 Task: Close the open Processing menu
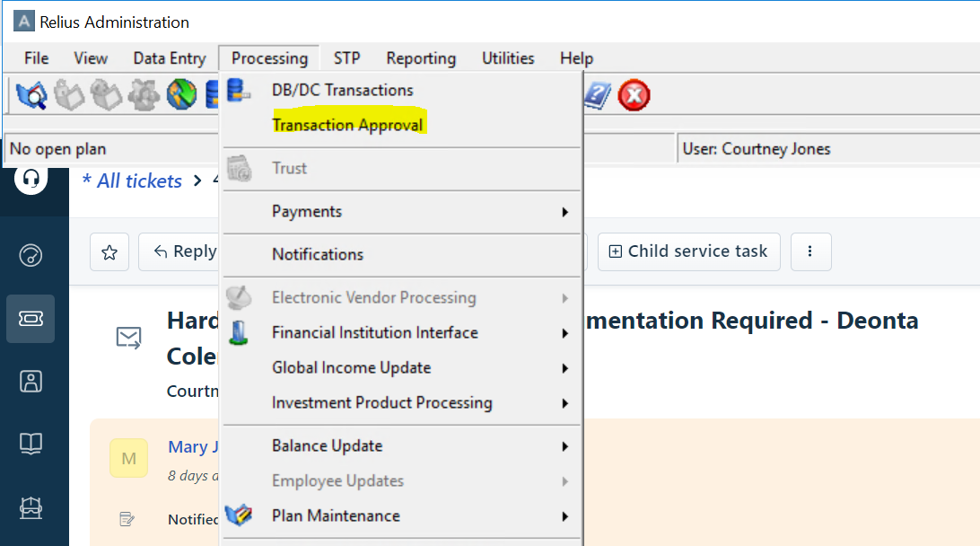(x=269, y=58)
